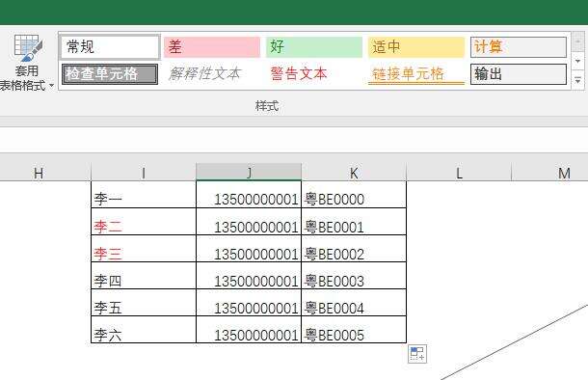Select the cell with 粤BE0004
The image size is (588, 380).
(x=354, y=302)
